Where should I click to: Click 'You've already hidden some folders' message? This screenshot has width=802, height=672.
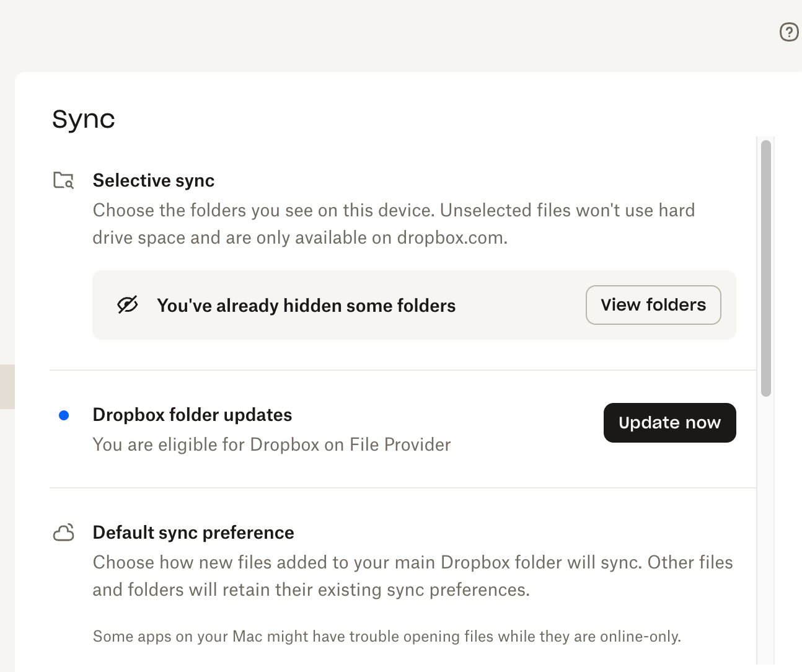tap(306, 306)
